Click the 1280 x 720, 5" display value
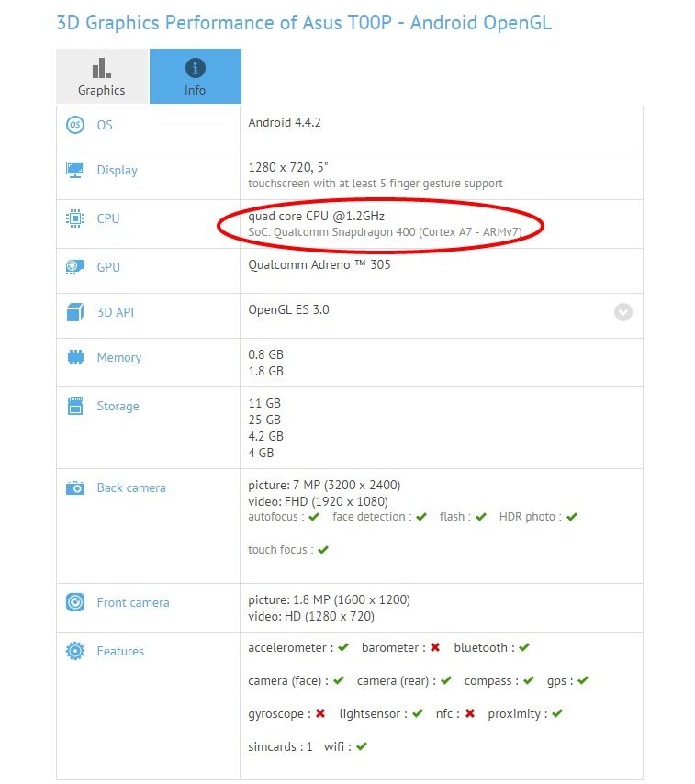 click(288, 167)
